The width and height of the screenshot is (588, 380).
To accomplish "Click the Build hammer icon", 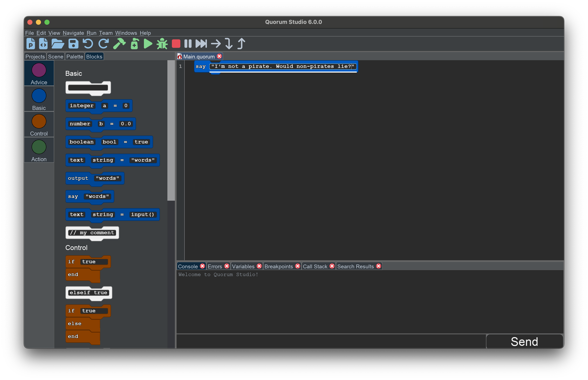I will coord(119,44).
